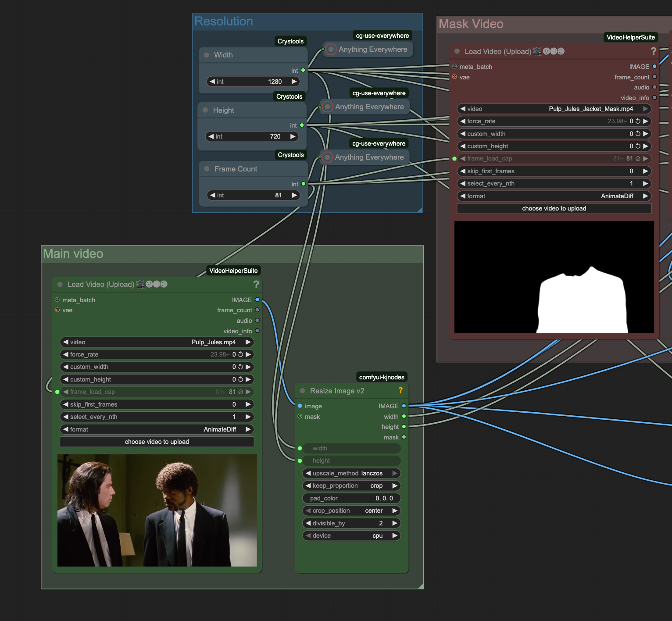Image resolution: width=672 pixels, height=621 pixels.
Task: Click choose video to upload in Main video
Action: (x=157, y=442)
